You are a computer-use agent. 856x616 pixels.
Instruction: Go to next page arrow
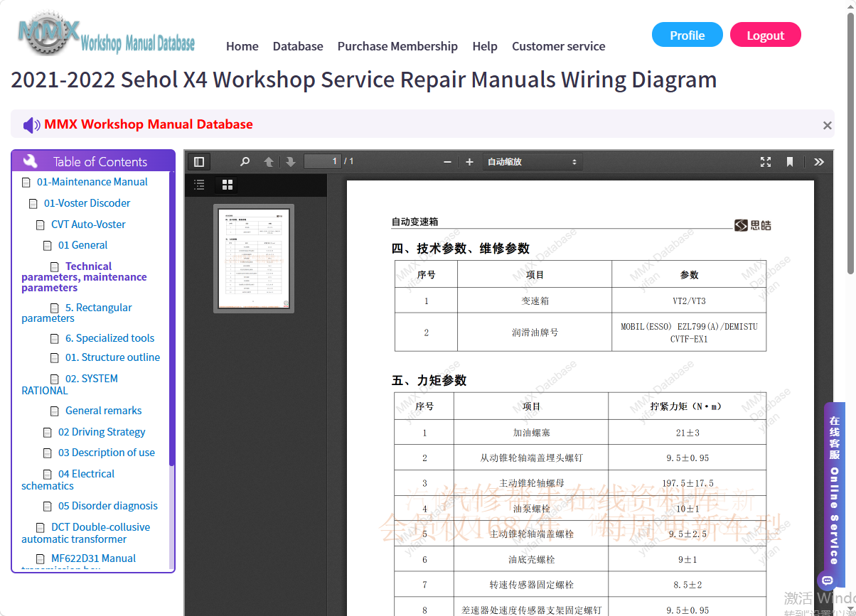[x=290, y=162]
